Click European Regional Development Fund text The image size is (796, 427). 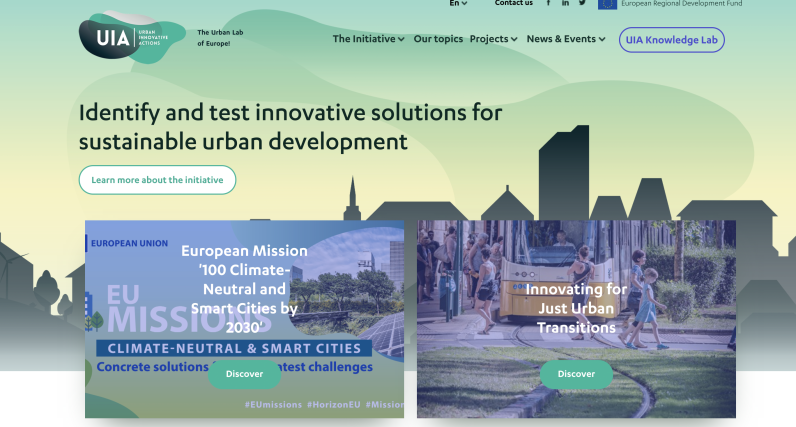coord(682,4)
